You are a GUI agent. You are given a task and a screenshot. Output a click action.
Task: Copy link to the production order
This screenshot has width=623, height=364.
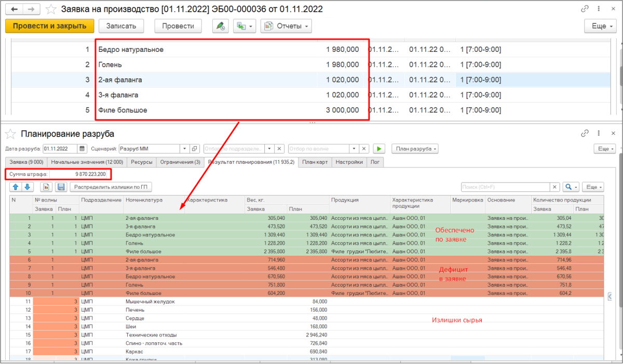pos(586,9)
